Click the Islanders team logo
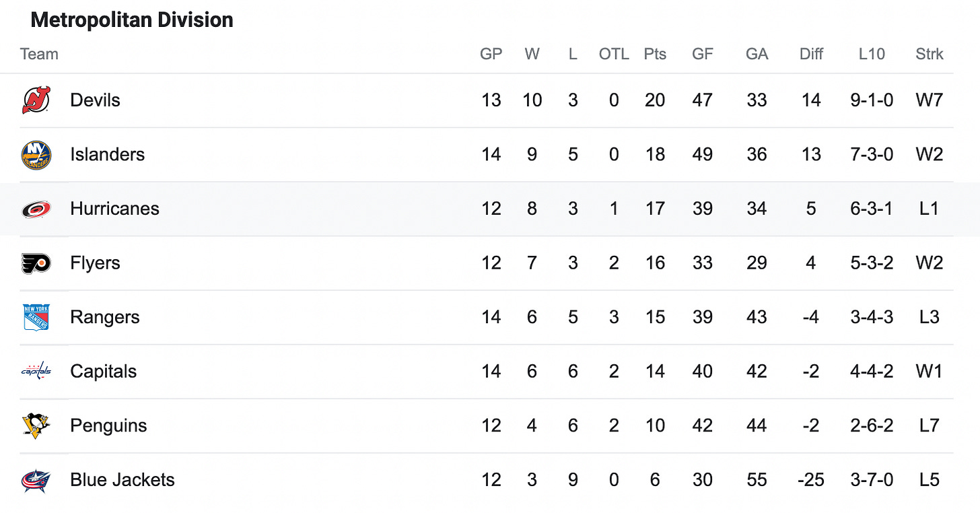Image resolution: width=980 pixels, height=513 pixels. 36,155
